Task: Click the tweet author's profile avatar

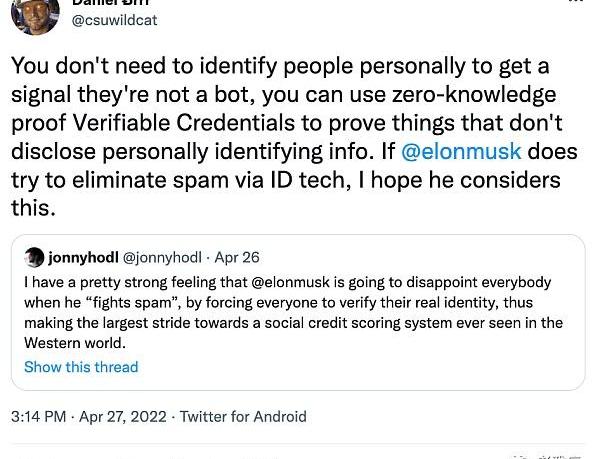Action: point(35,14)
